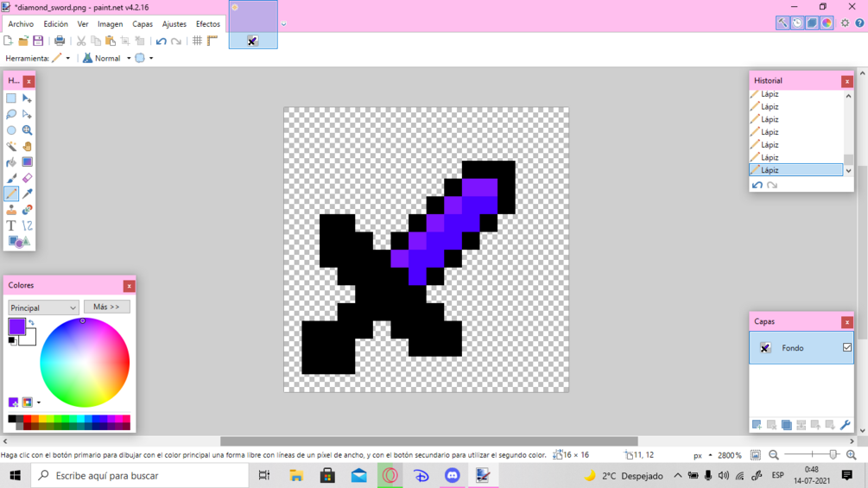Create a new image from toolbar
868x488 pixels.
point(9,41)
